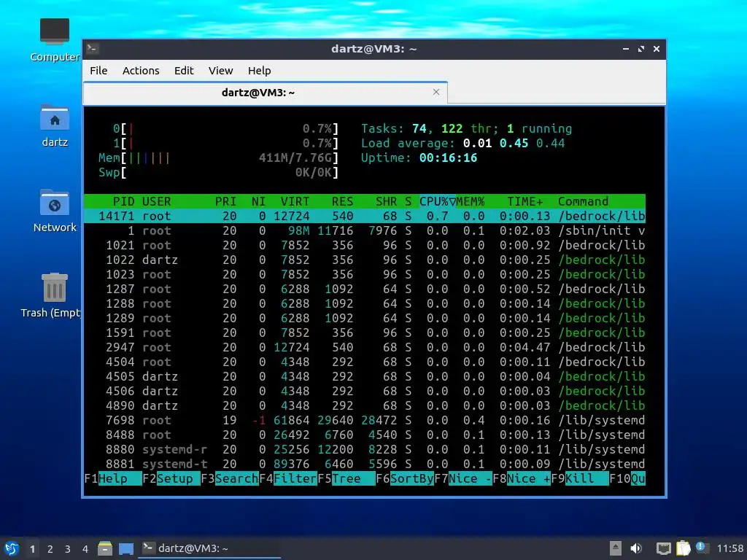Viewport: 747px width, 560px height.
Task: Click the show desktop icon in taskbar
Action: 125,548
